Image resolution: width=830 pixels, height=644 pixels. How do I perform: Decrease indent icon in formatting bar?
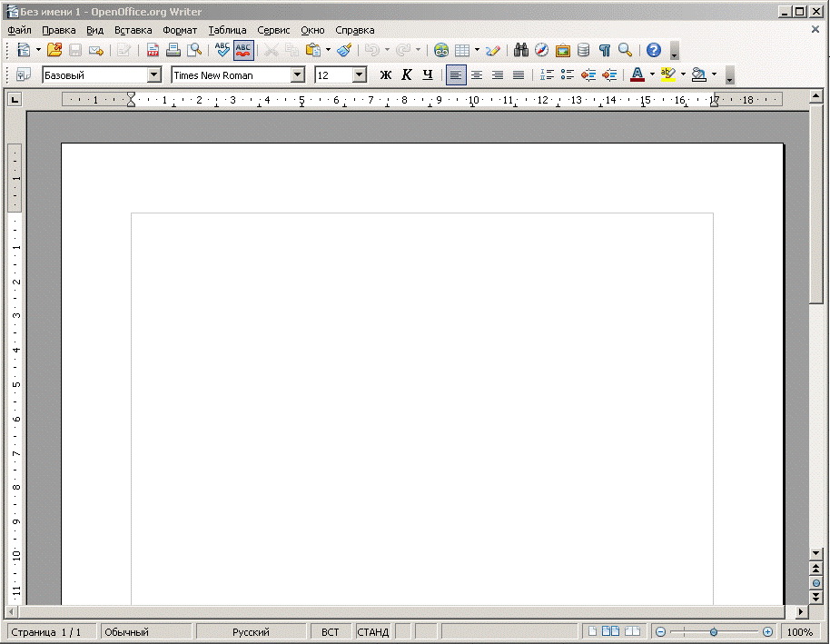click(x=588, y=74)
